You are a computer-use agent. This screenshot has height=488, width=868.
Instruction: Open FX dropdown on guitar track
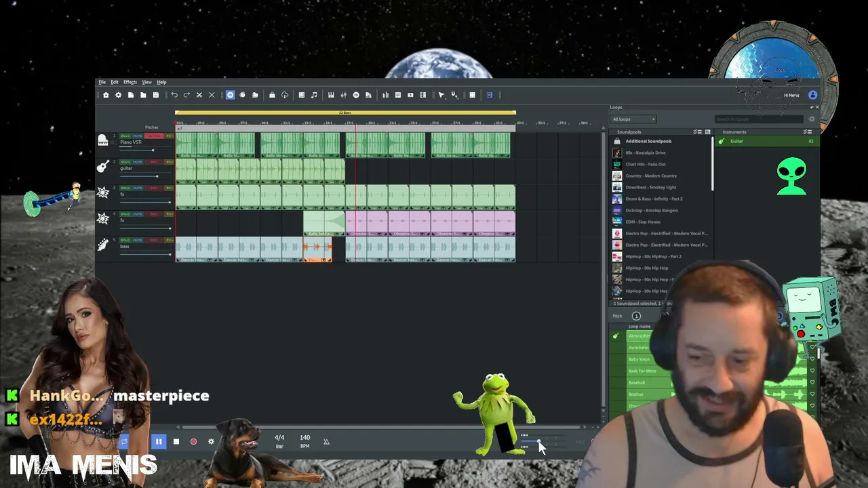169,162
